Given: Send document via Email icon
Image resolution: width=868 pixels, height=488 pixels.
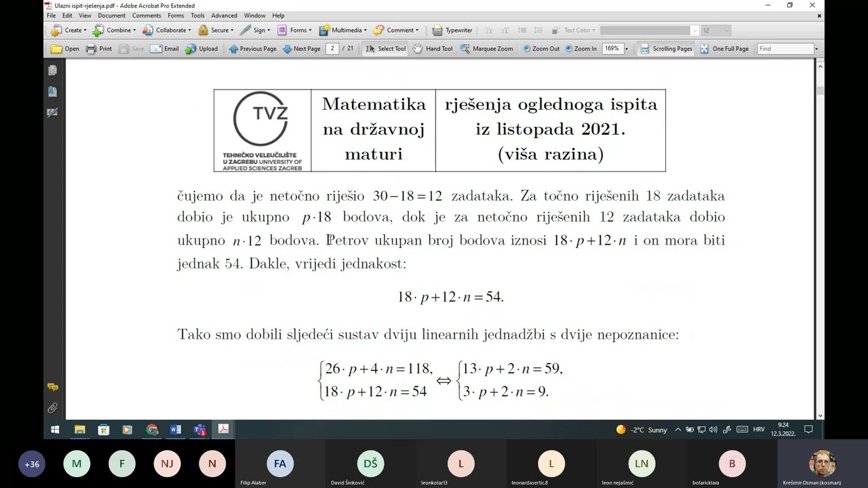Looking at the screenshot, I should 165,49.
